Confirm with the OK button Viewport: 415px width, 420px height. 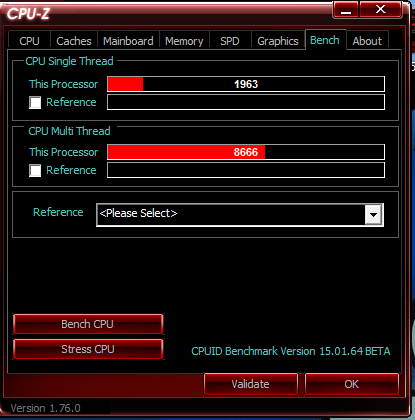[x=352, y=384]
